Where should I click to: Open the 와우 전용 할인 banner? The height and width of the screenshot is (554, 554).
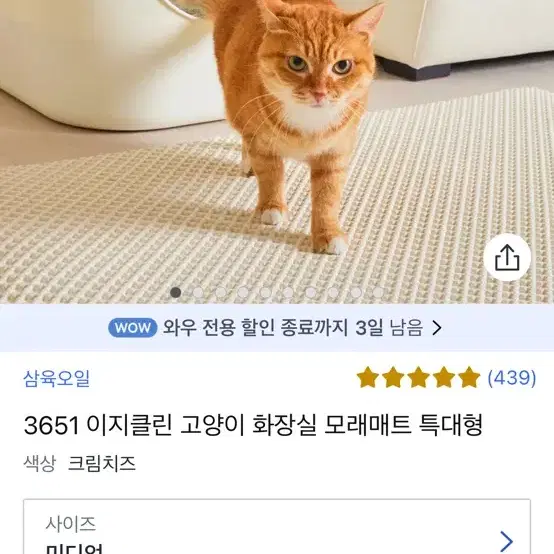click(x=277, y=328)
